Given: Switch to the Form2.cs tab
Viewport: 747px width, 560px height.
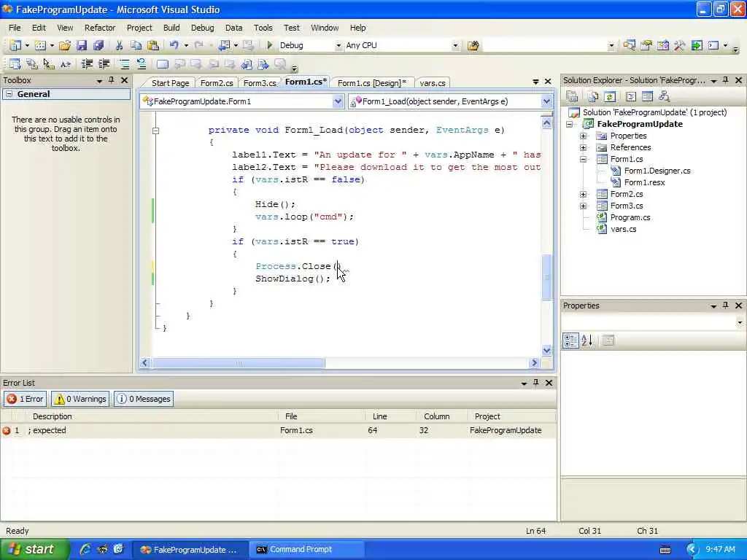Looking at the screenshot, I should [x=217, y=83].
